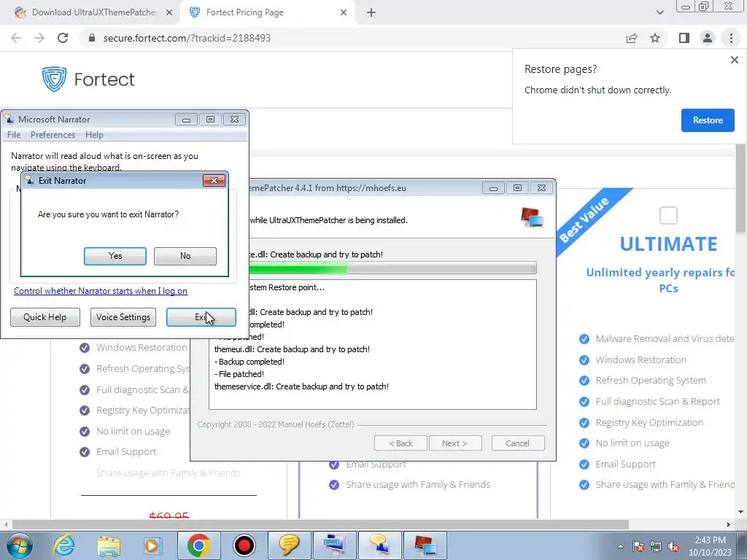Image resolution: width=747 pixels, height=560 pixels.
Task: Click the vertical page scrollbar
Action: coord(740,190)
